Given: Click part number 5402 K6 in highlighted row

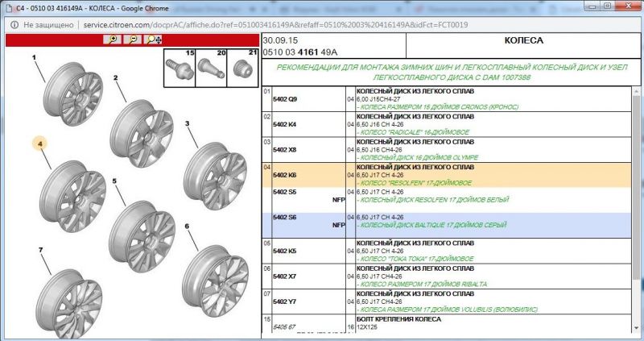Looking at the screenshot, I should tap(285, 175).
